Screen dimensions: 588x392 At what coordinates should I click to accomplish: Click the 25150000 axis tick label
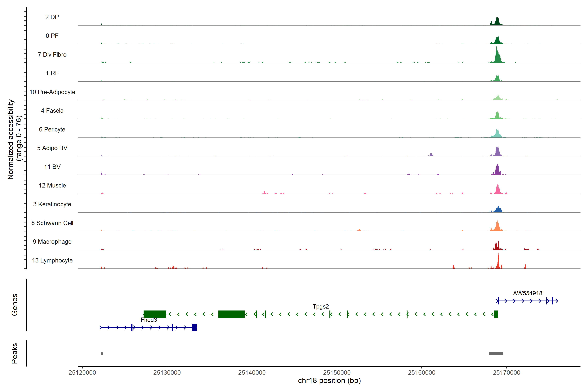(x=337, y=373)
